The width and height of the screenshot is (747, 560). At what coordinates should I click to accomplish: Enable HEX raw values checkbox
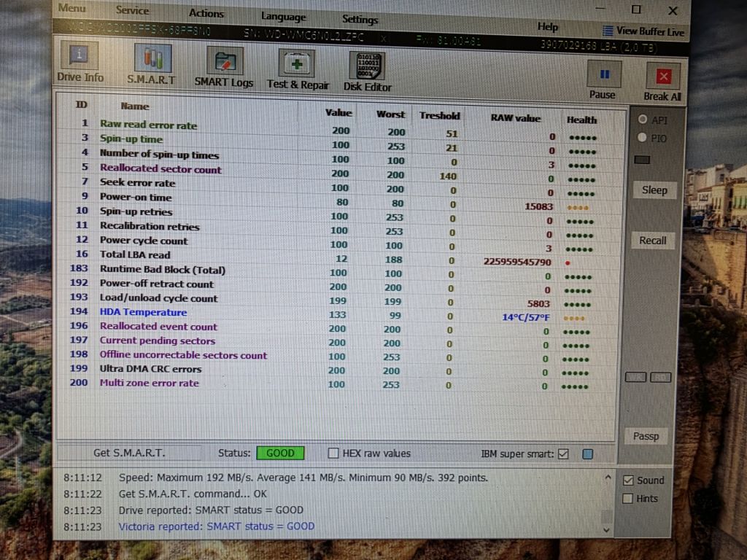tap(333, 453)
